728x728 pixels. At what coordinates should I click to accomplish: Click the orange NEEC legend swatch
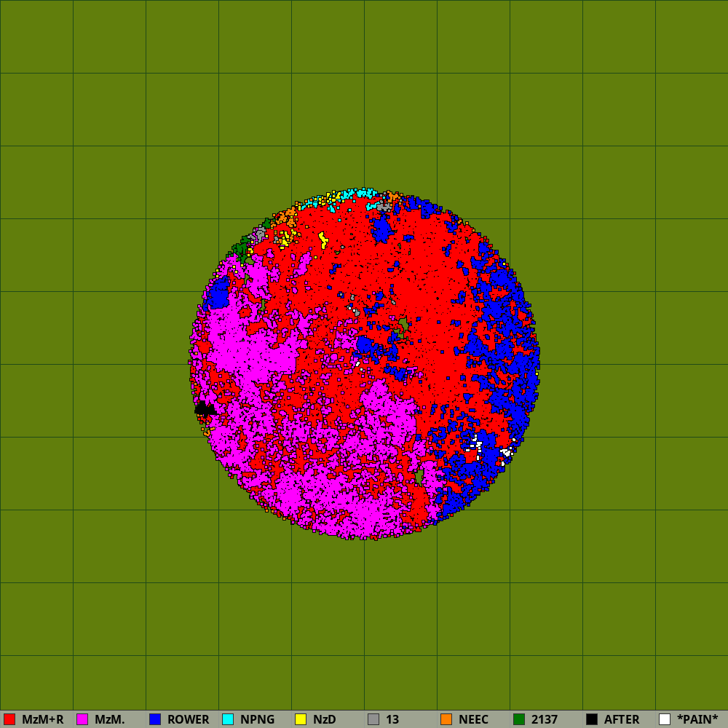(x=446, y=719)
